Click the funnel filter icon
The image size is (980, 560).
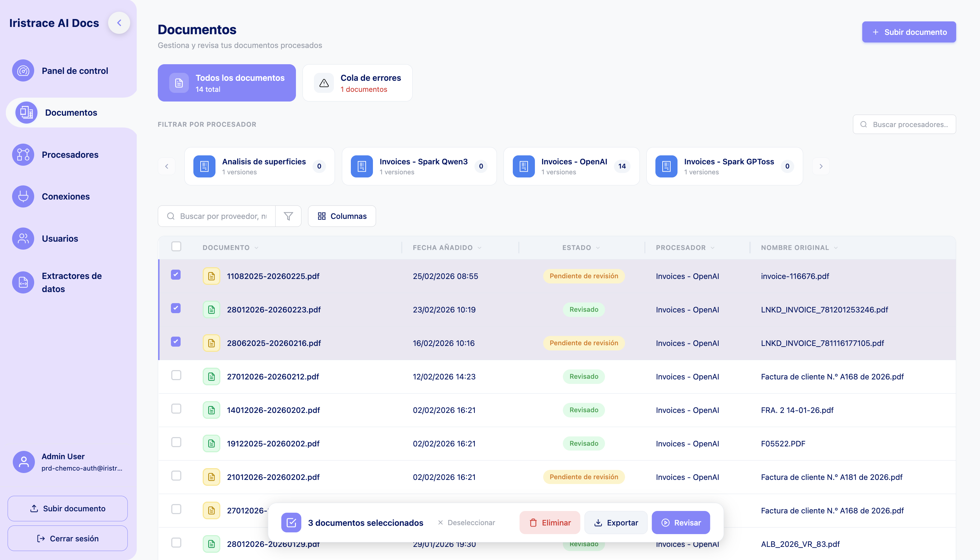click(288, 216)
